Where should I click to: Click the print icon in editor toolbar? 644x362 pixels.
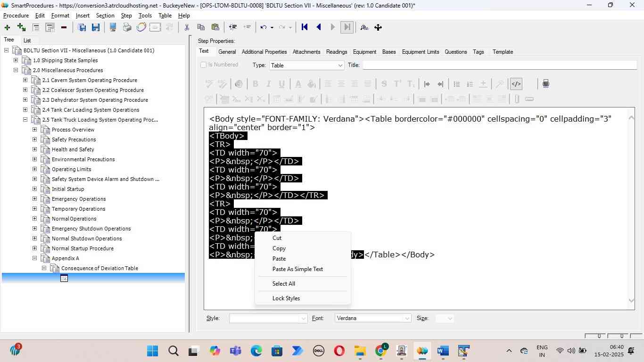545,84
